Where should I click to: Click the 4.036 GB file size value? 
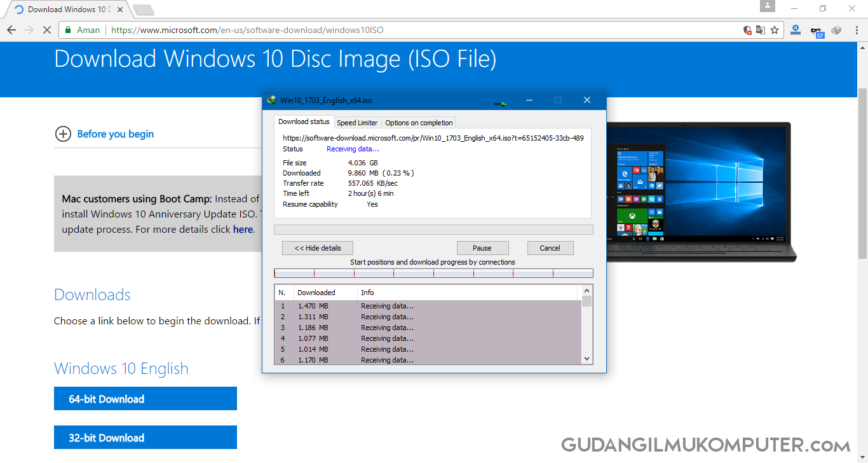363,163
